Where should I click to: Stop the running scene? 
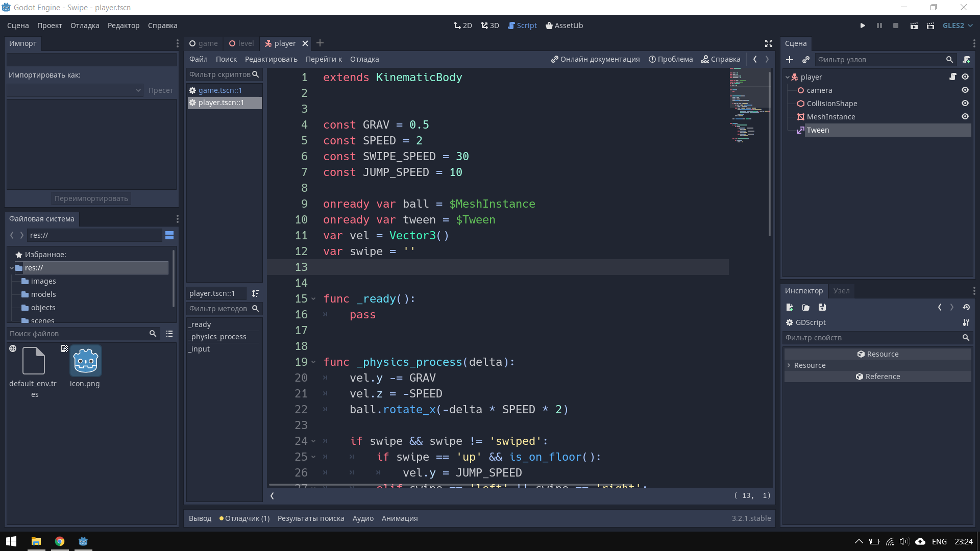(x=895, y=25)
